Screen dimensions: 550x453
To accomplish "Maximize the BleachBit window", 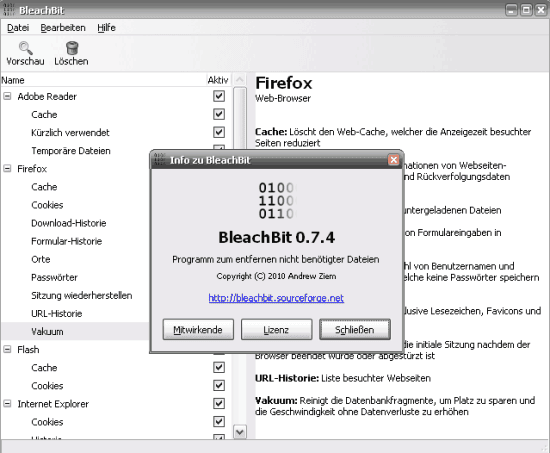I will pos(526,10).
